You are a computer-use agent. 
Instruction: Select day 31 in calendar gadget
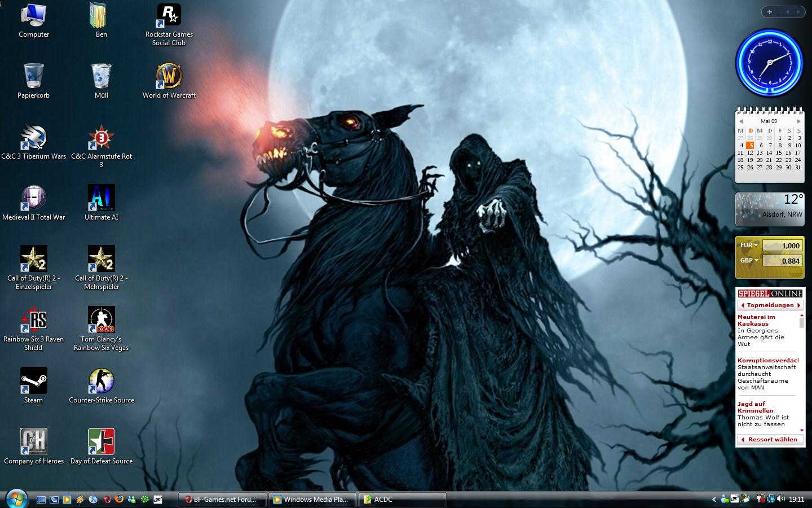coord(797,167)
